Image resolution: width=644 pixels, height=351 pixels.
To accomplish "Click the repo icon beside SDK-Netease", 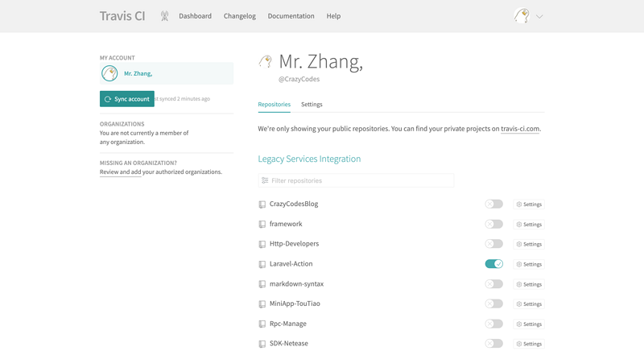I will pos(262,344).
